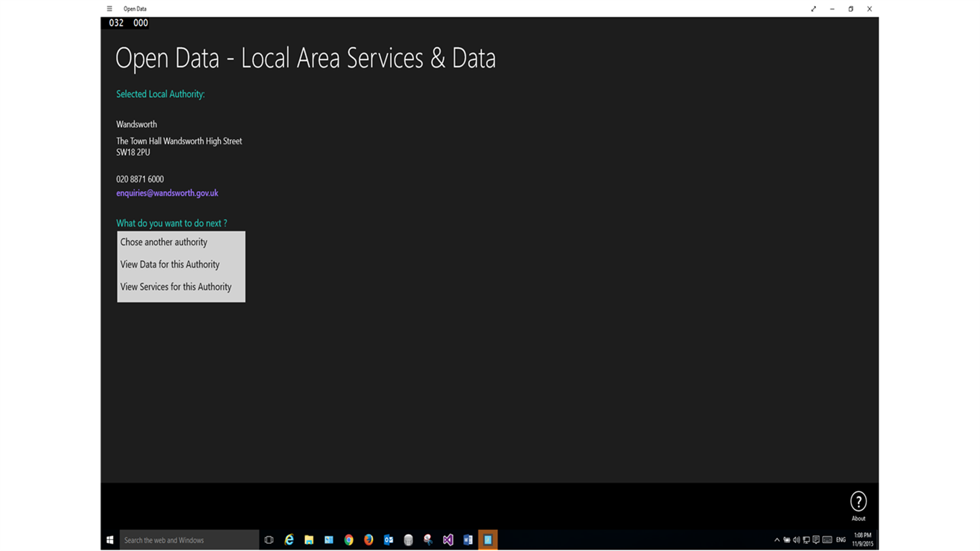
Task: Open the clock and date display
Action: (862, 539)
